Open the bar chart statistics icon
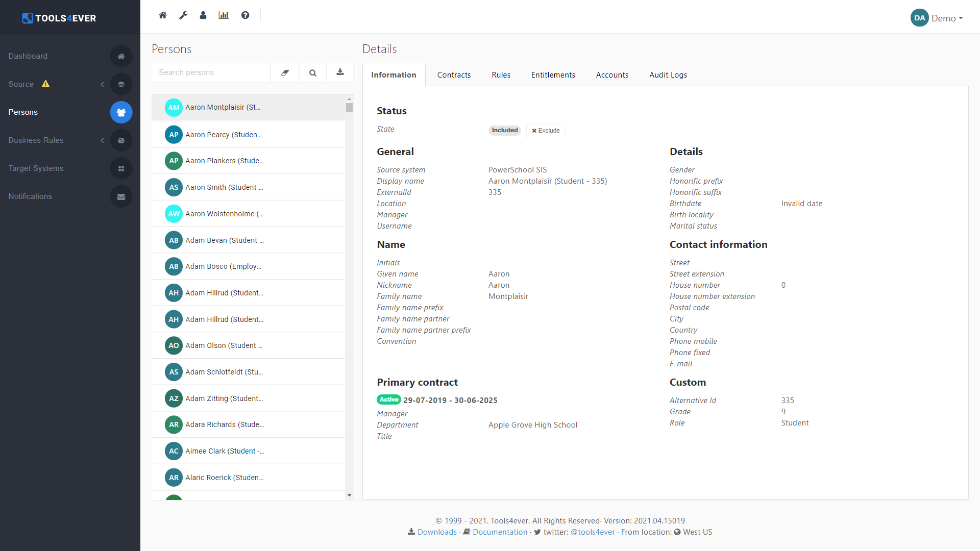Image resolution: width=980 pixels, height=551 pixels. (x=224, y=15)
